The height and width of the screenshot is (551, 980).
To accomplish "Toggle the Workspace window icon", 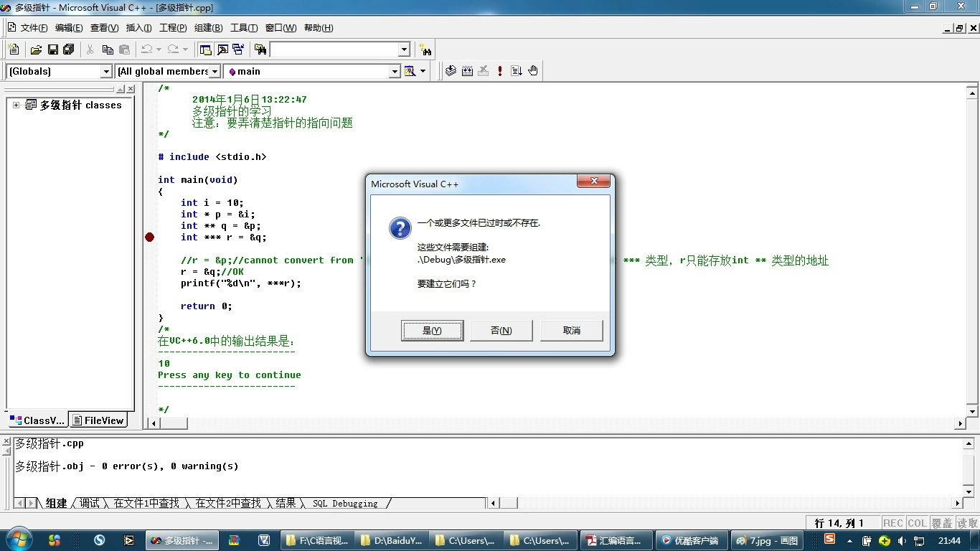I will tap(206, 50).
